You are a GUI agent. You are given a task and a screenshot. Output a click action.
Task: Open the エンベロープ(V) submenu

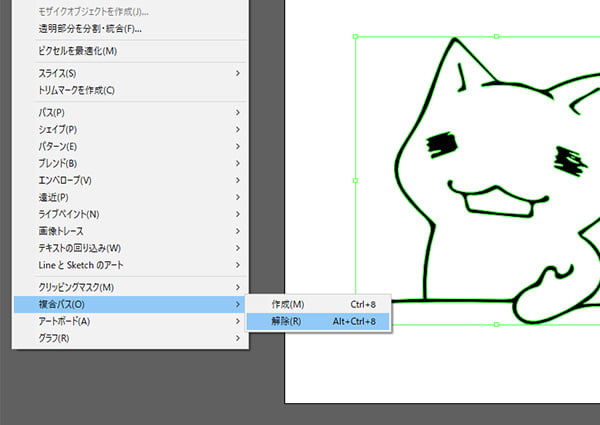(x=65, y=180)
